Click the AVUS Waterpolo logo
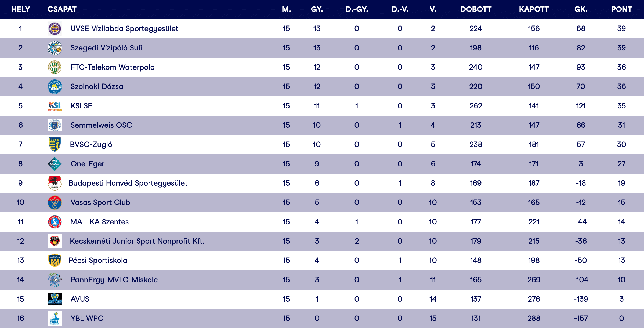 point(55,299)
